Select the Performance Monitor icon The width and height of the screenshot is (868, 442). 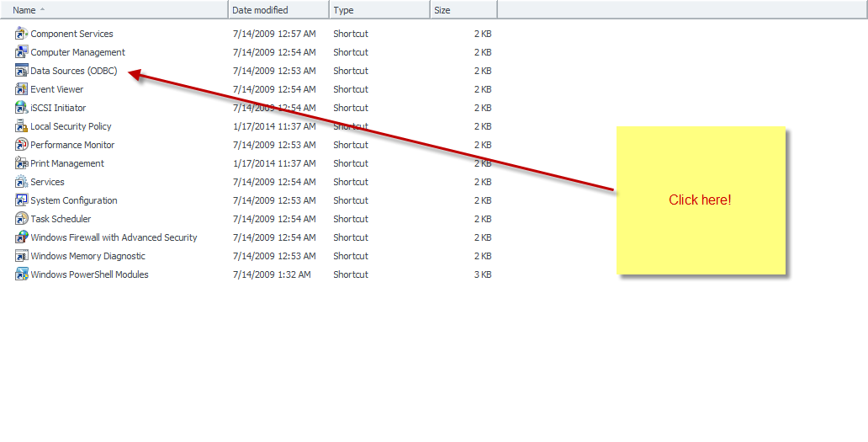22,145
